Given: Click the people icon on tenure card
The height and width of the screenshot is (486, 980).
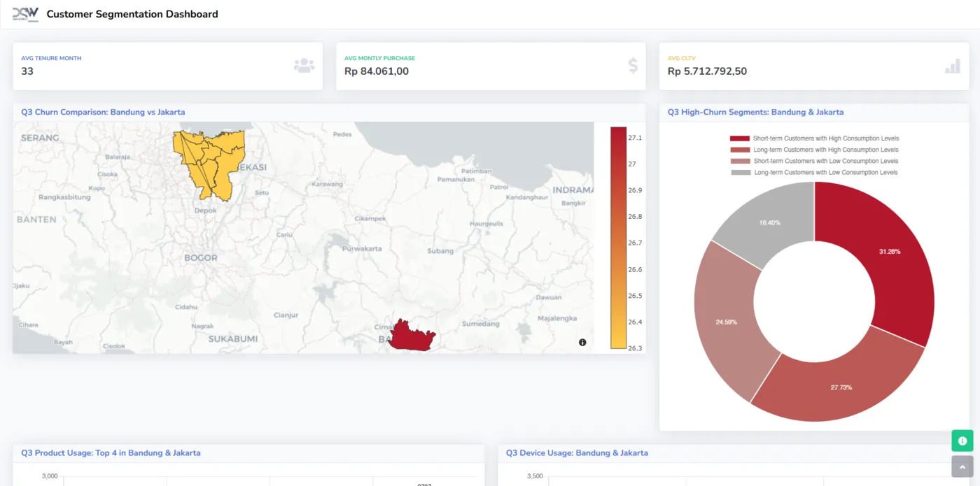Looking at the screenshot, I should [x=304, y=66].
